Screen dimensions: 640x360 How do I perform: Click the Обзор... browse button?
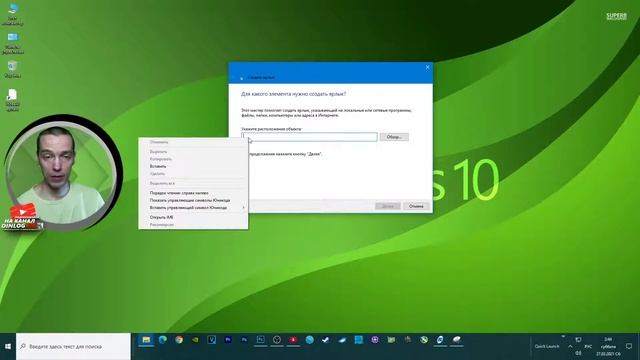(x=394, y=137)
